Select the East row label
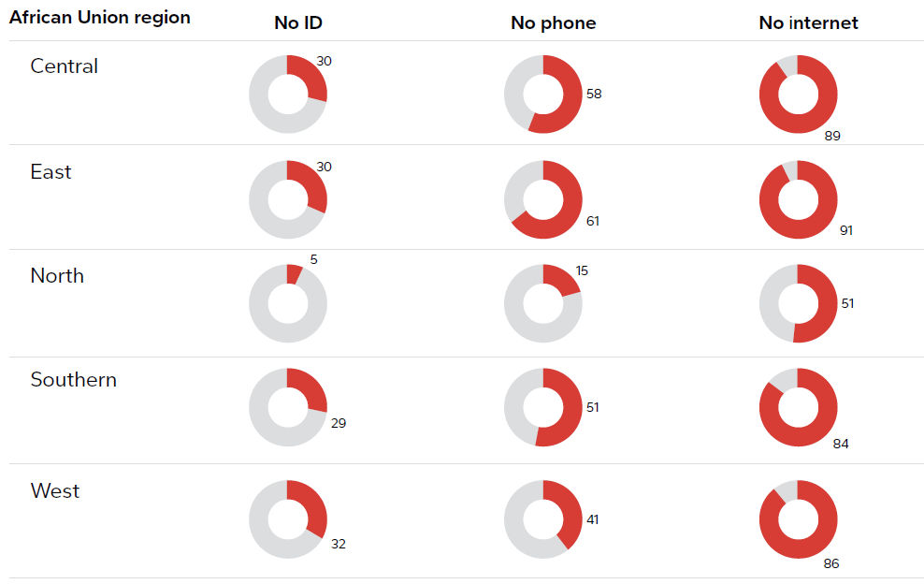This screenshot has height=584, width=924. (x=51, y=172)
